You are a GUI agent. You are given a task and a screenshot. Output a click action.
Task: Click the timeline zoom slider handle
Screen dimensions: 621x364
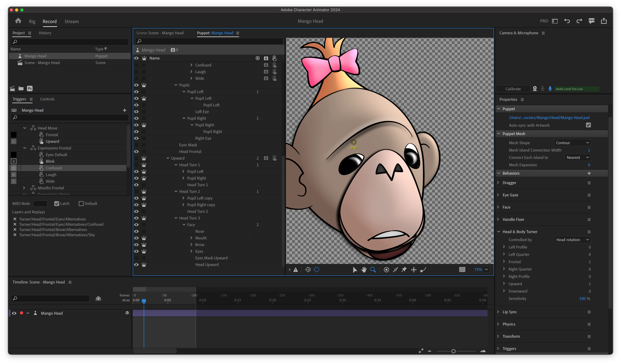[x=453, y=351]
